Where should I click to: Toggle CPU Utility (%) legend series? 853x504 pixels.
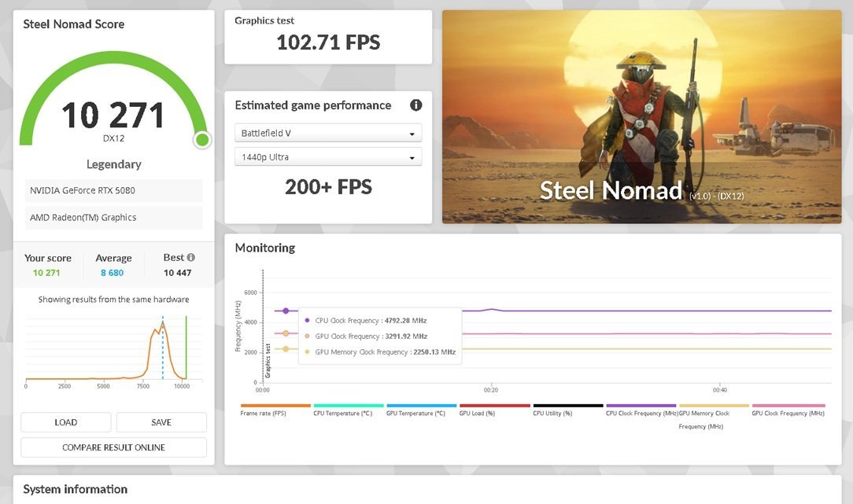click(x=567, y=410)
